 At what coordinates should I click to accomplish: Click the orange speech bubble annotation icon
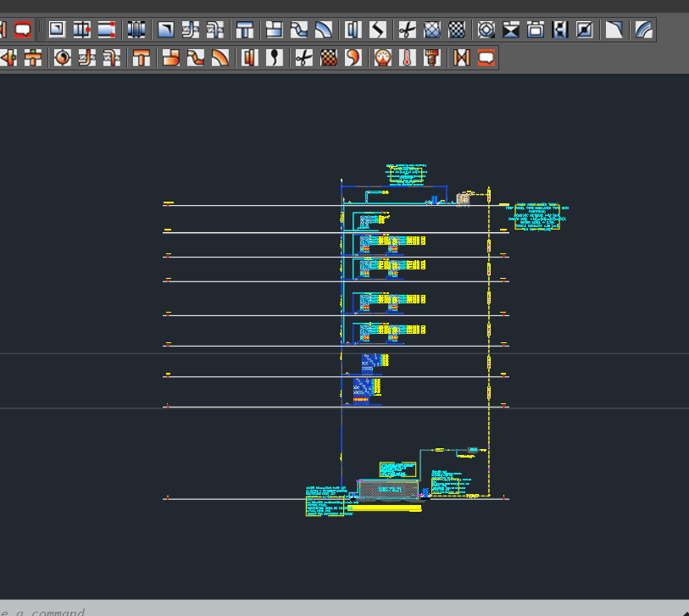tap(486, 58)
